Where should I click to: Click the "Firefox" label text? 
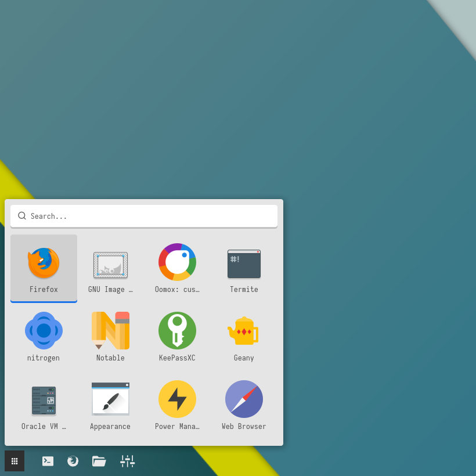(x=44, y=289)
